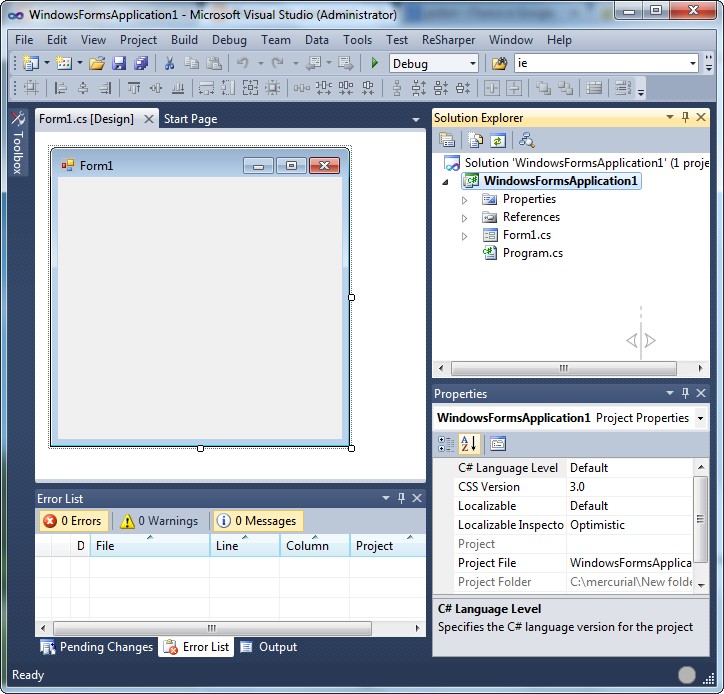Screen dimensions: 724x694
Task: Toggle Categorized view in Properties panel
Action: [446, 444]
